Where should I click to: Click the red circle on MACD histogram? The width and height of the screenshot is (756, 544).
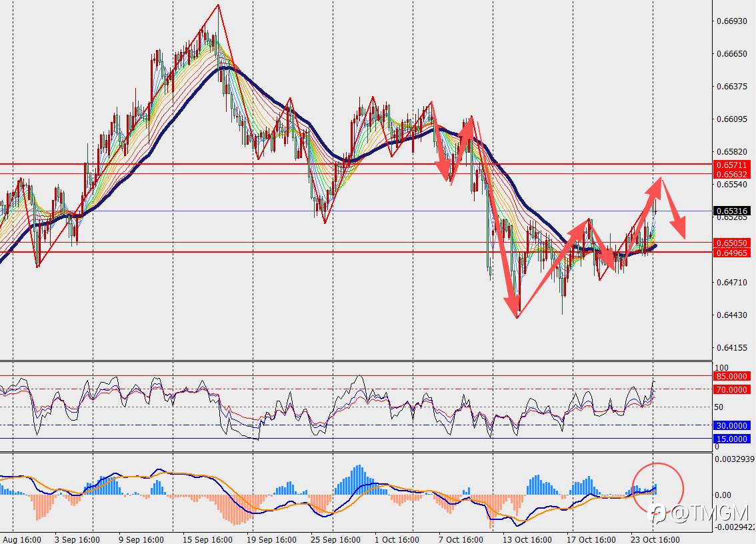tap(657, 488)
